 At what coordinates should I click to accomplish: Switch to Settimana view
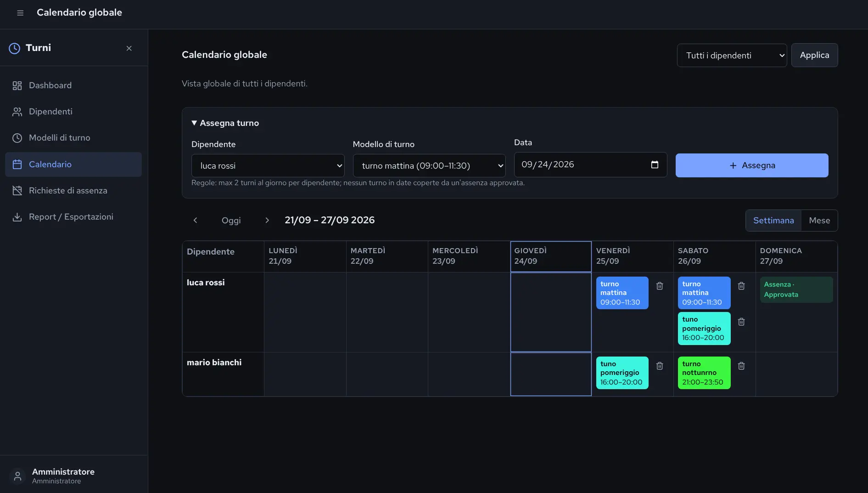point(773,221)
